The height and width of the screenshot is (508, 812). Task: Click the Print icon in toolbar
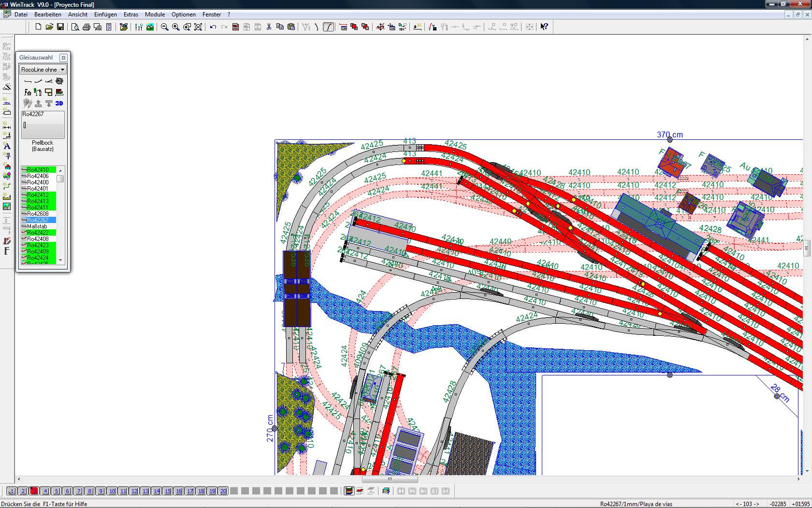pyautogui.click(x=87, y=27)
